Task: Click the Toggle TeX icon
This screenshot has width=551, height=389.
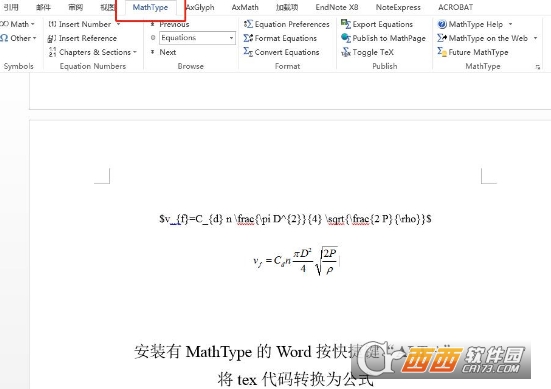Action: coord(346,52)
